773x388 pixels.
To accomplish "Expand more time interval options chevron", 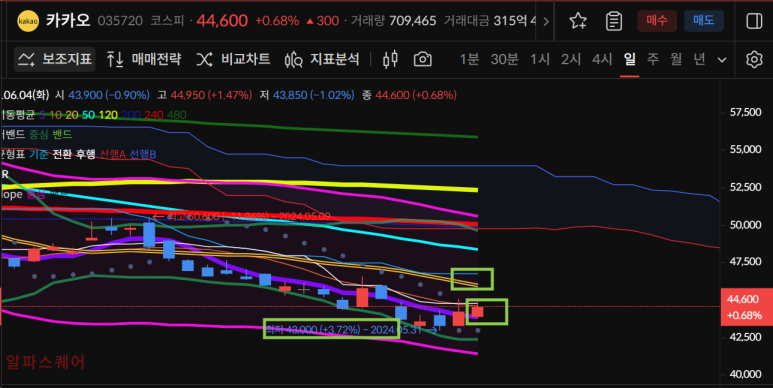I will [x=722, y=60].
